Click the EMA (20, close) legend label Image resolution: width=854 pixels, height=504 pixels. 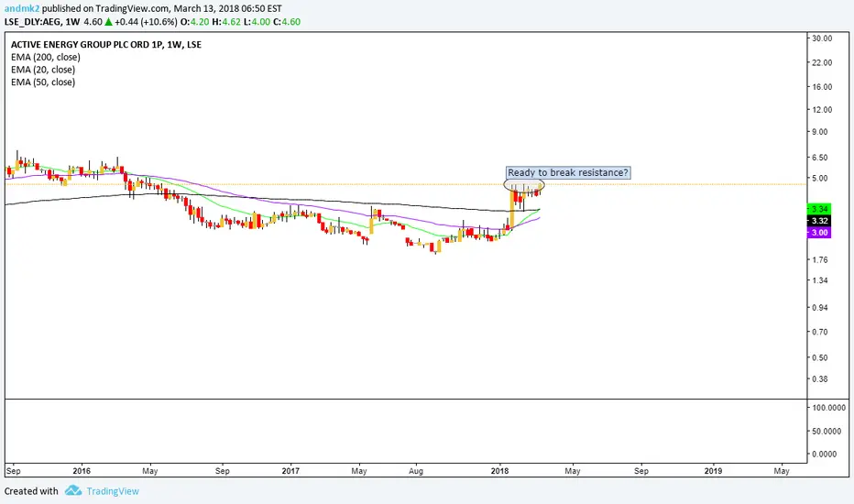43,70
